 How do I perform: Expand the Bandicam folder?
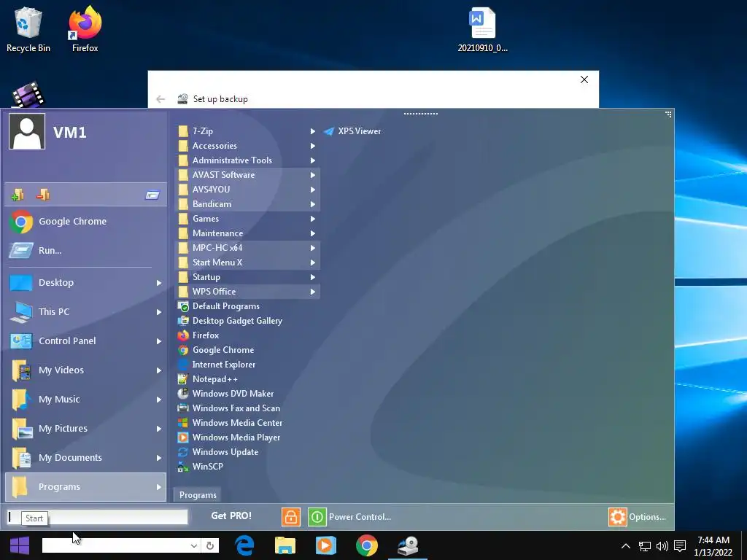(247, 204)
